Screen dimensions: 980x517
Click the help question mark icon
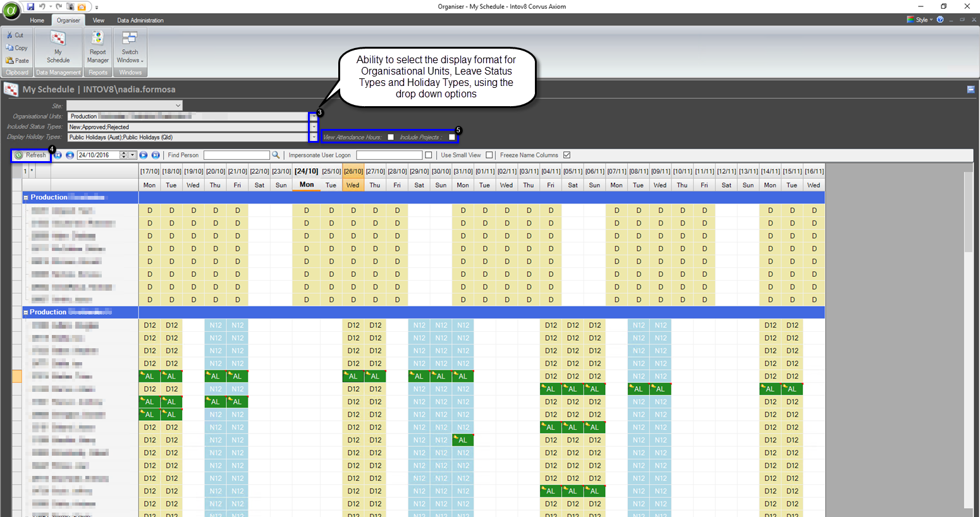tap(940, 20)
